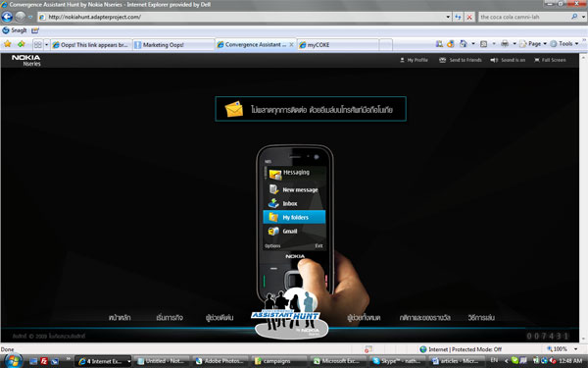Open Adobe Photoshop from taskbar
Image resolution: width=588 pixels, height=368 pixels.
tap(220, 361)
